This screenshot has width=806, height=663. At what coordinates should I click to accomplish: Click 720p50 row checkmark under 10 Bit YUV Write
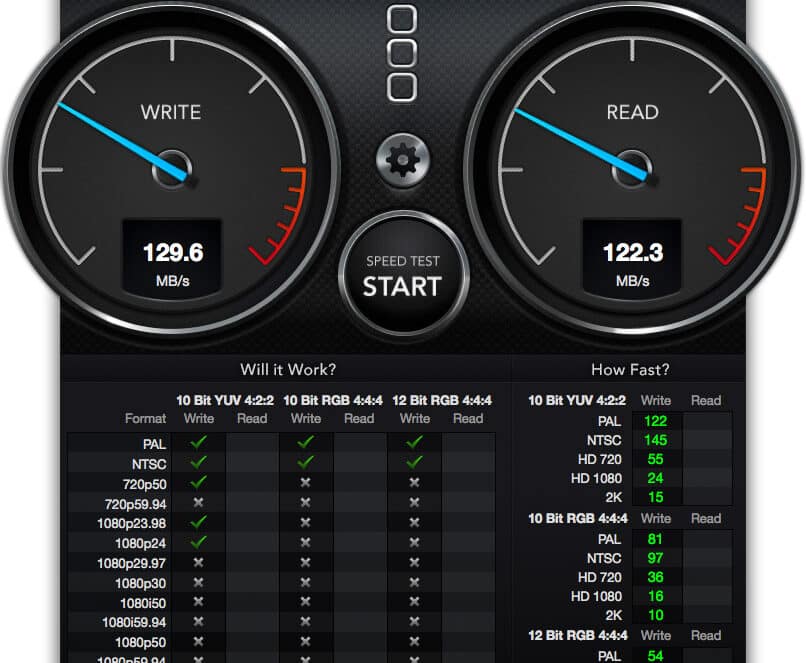198,482
